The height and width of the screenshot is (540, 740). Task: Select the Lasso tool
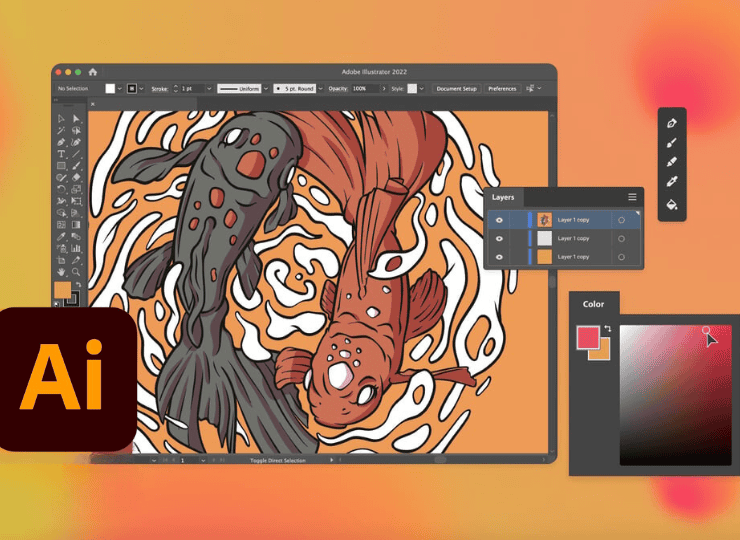click(x=76, y=130)
